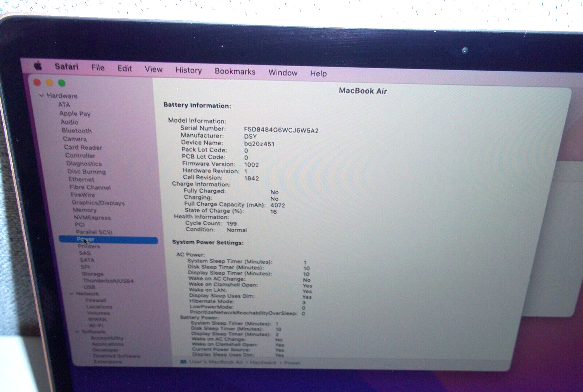Click the System Power Settings heading
This screenshot has width=583, height=392.
pyautogui.click(x=208, y=242)
